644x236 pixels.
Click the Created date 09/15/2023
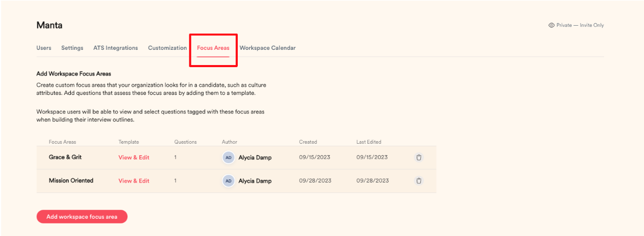point(315,157)
